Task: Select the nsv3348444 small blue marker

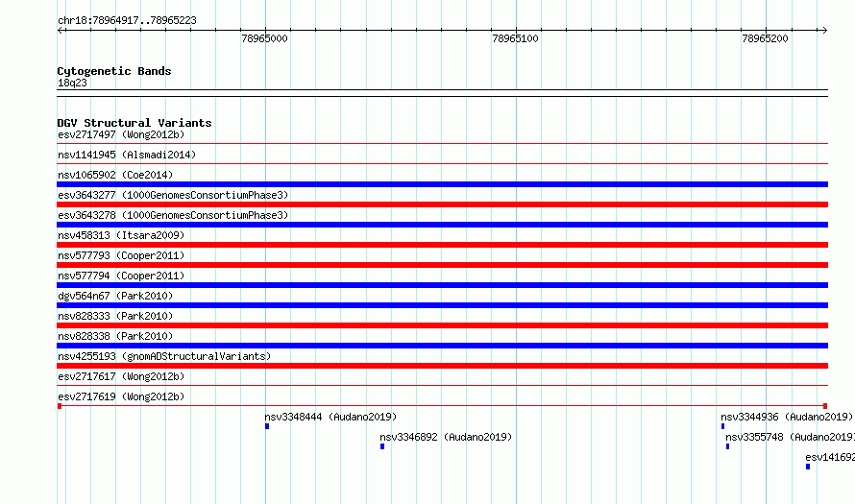Action: tap(267, 426)
